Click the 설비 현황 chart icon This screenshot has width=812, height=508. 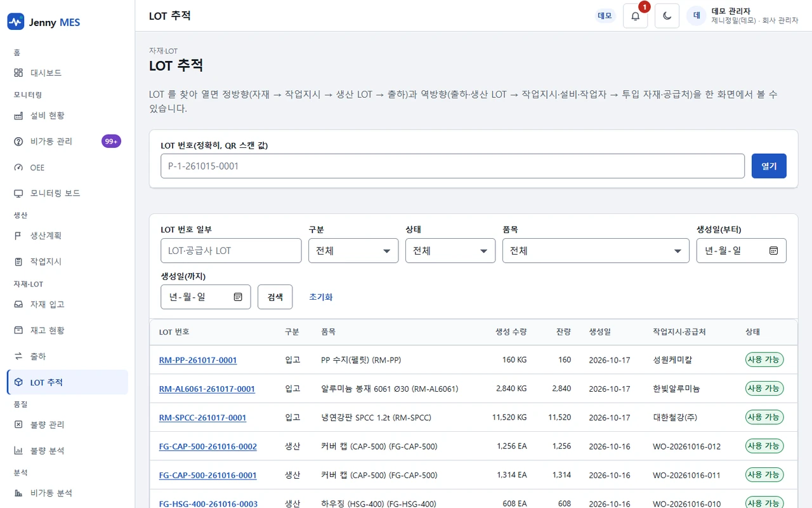point(18,116)
